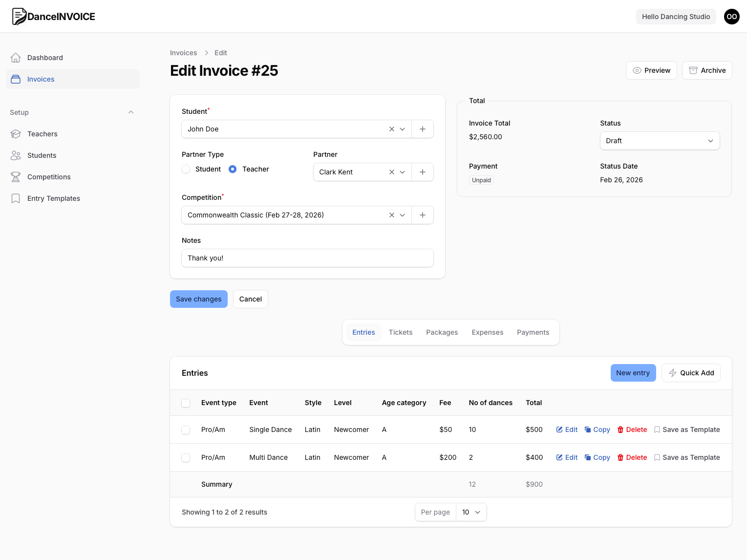
Task: Delete the Multi Dance entry
Action: pyautogui.click(x=632, y=457)
